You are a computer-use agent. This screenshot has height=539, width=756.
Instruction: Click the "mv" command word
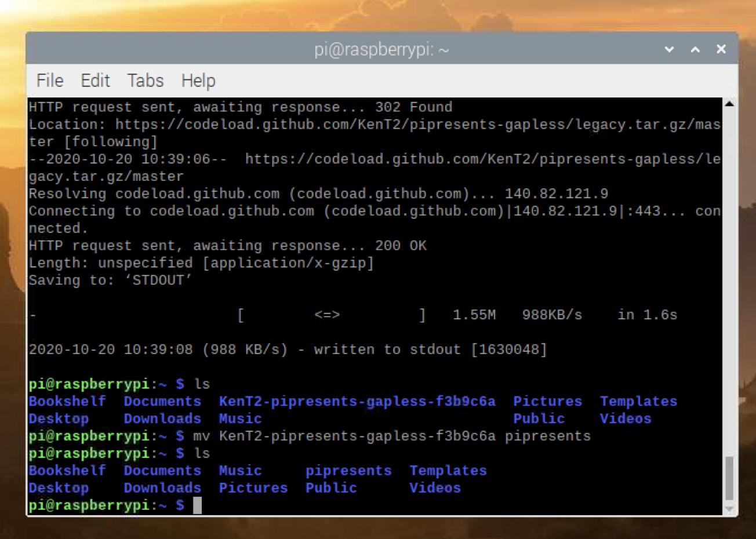coord(201,436)
